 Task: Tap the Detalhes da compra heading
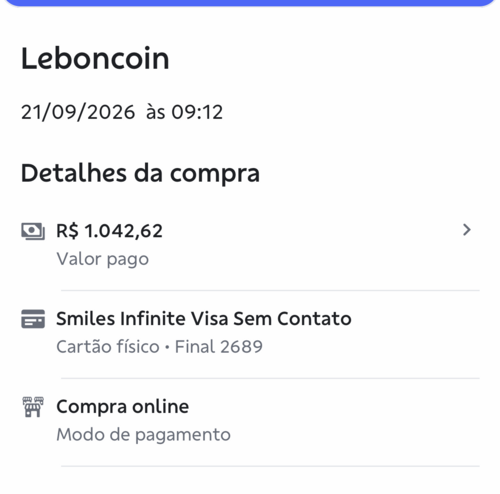tap(140, 173)
